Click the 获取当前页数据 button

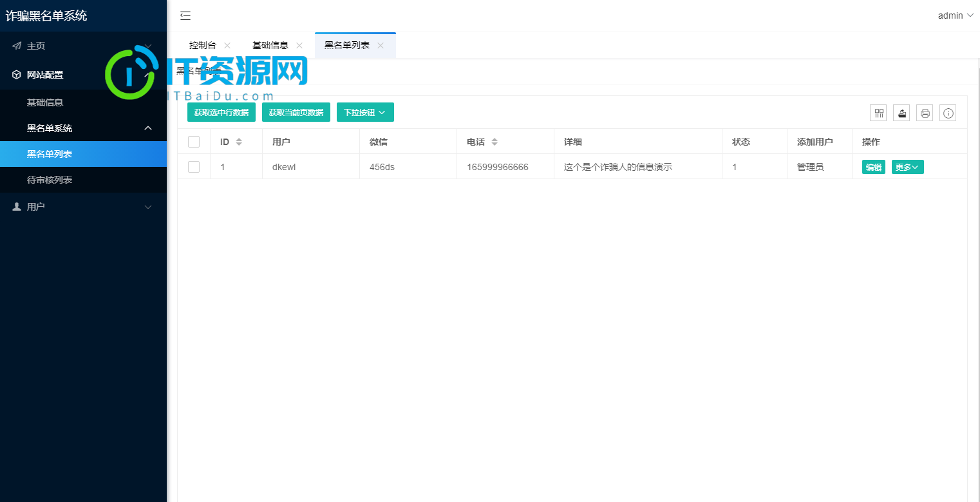click(x=296, y=112)
